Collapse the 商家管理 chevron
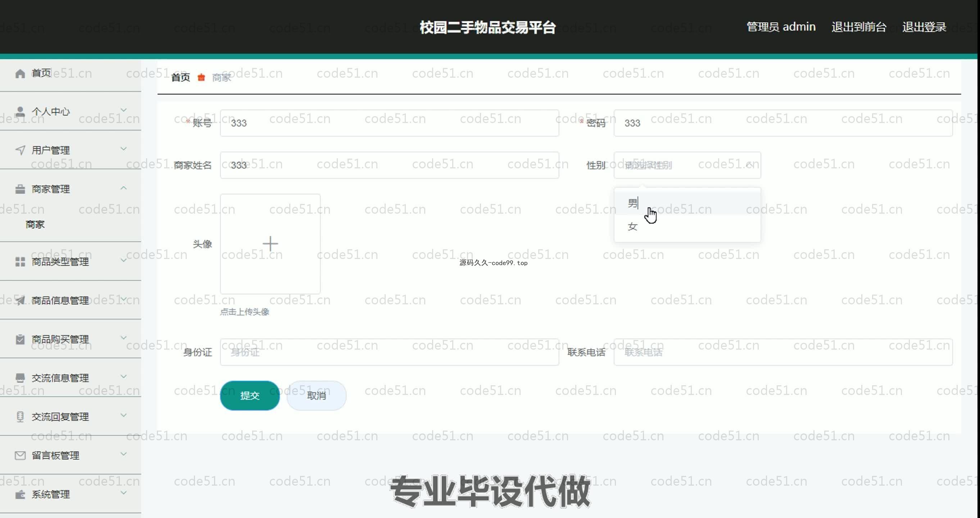The height and width of the screenshot is (518, 980). coord(124,188)
